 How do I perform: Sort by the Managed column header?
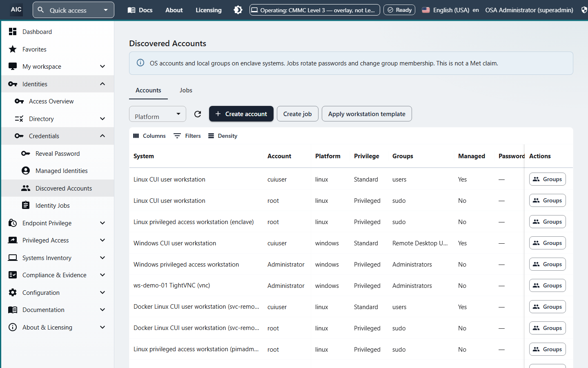pos(472,156)
